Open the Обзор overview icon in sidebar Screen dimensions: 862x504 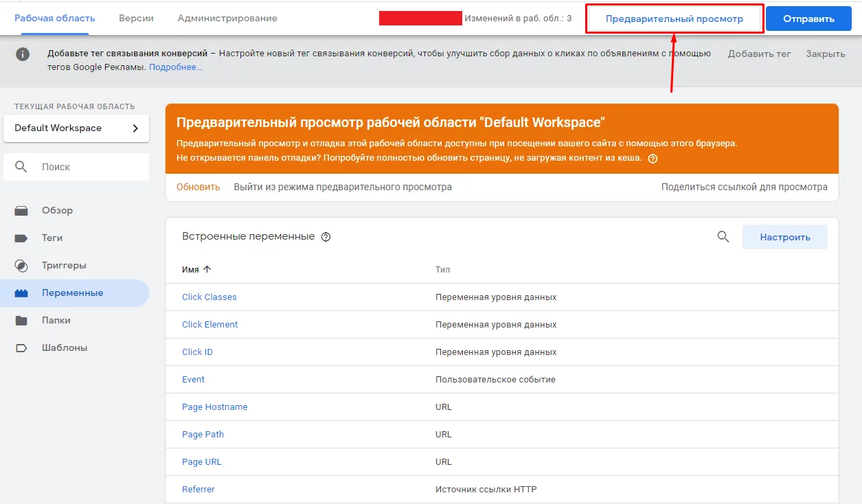tap(21, 211)
